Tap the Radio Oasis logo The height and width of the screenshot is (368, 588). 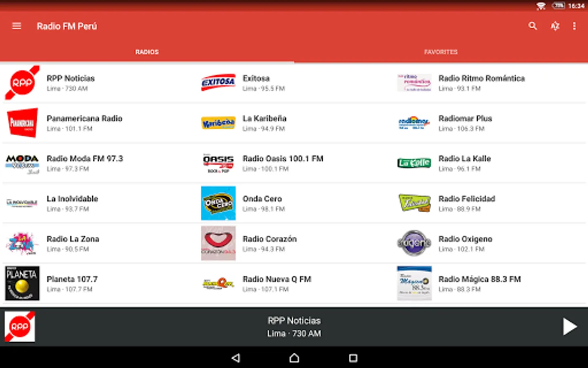218,163
